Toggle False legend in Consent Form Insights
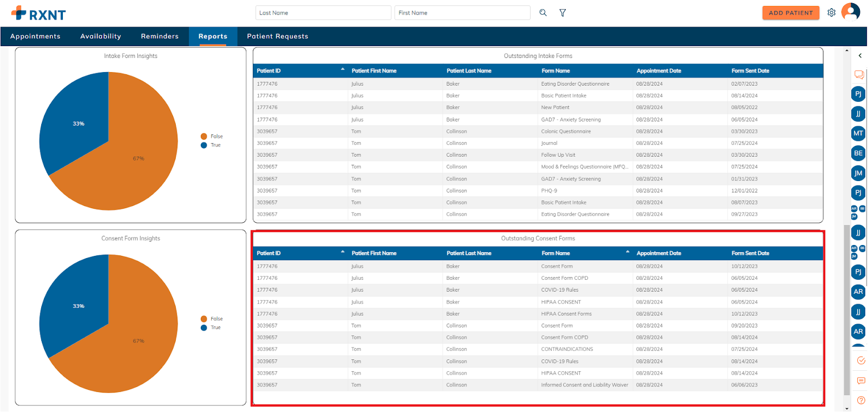868x412 pixels. coord(212,319)
